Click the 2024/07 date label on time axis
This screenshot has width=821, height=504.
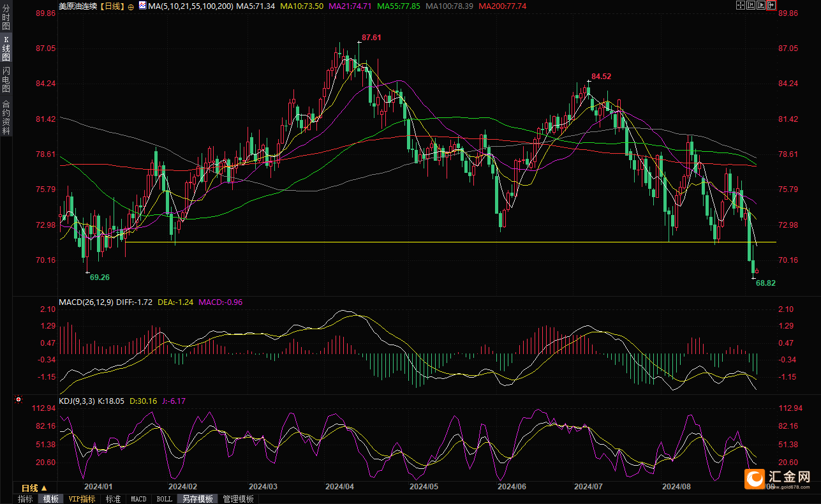click(588, 486)
